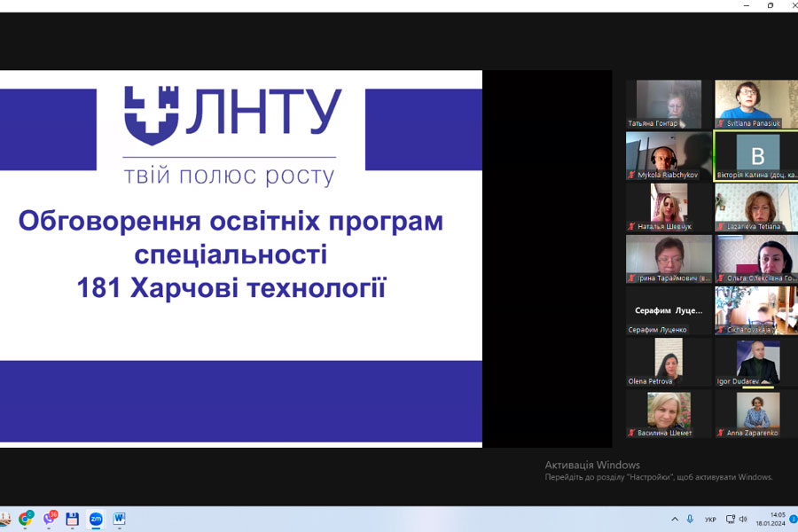Click slide word 'спеціальності'
Screen dimensions: 798x532
pyautogui.click(x=231, y=254)
